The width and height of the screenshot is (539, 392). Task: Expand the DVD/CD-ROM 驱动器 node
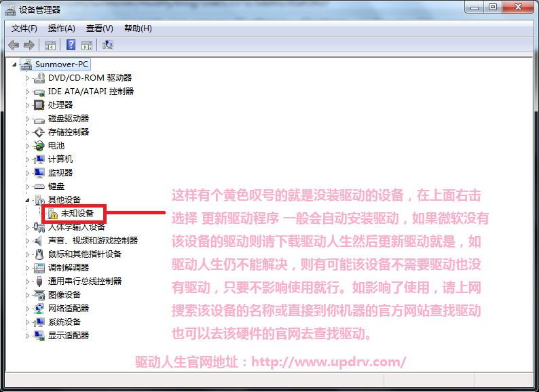pyautogui.click(x=28, y=78)
